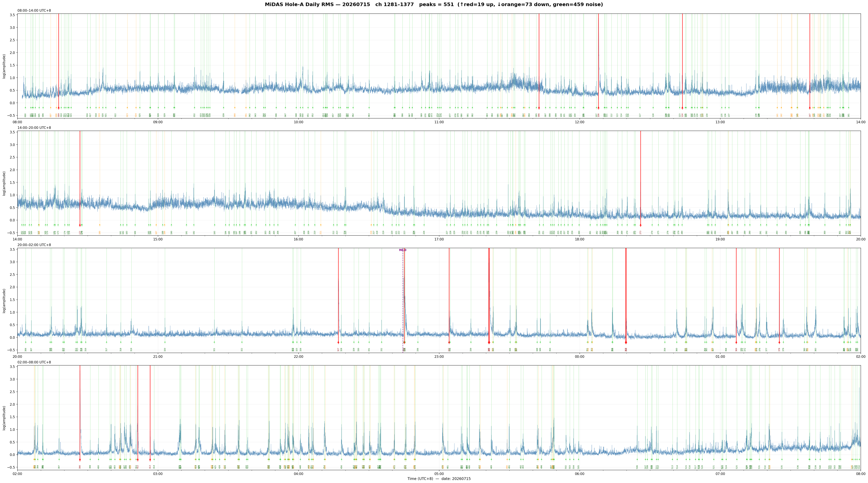Click log(amplitude) label of 20:00–02:00 panel
Image resolution: width=868 pixels, height=483 pixels.
4,300
